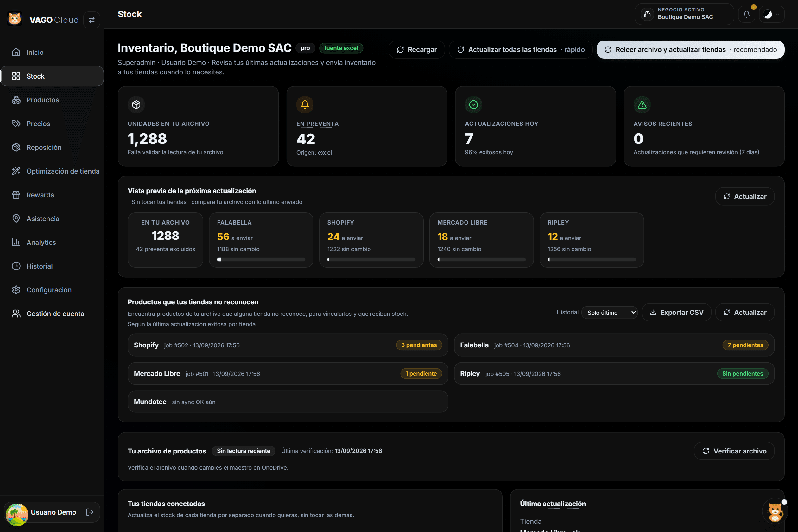Image resolution: width=798 pixels, height=532 pixels.
Task: Click Actualizar in Vista previa section
Action: coord(745,196)
